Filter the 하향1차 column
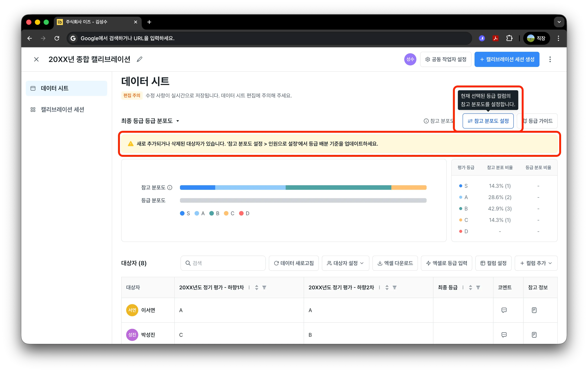Screen dimensions: 588x372 264,287
